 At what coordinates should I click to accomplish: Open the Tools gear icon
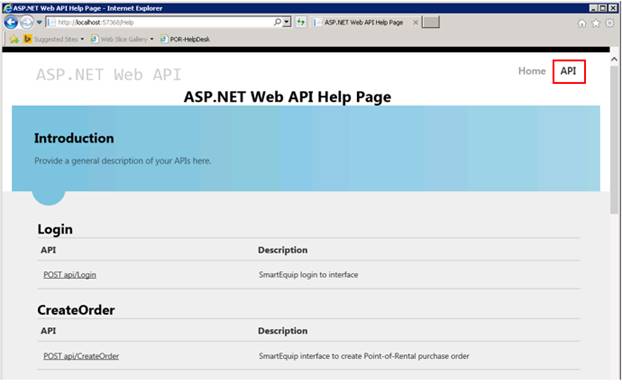coord(610,23)
